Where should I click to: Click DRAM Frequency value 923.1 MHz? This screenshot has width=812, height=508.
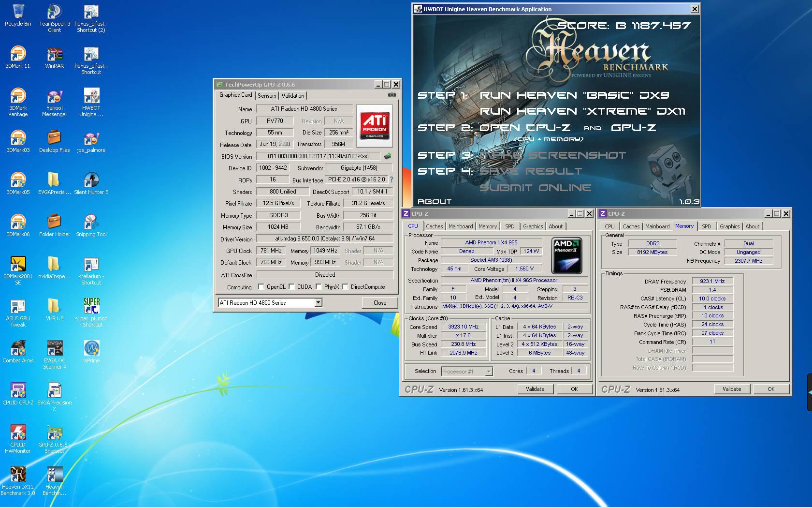tap(712, 281)
